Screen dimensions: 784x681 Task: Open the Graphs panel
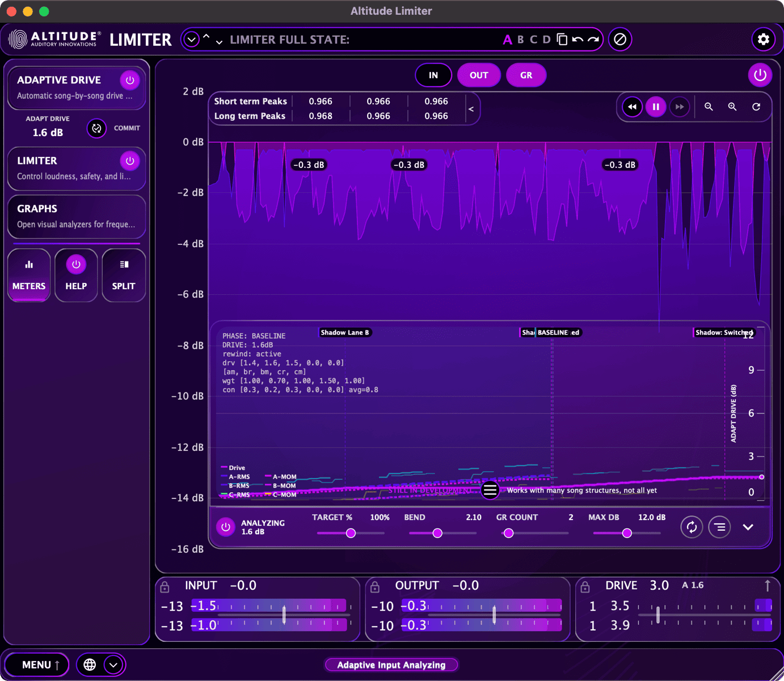tap(77, 216)
